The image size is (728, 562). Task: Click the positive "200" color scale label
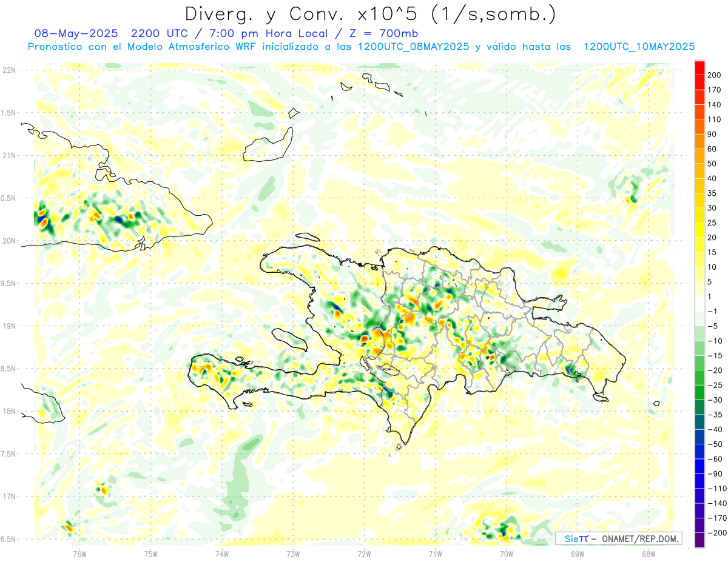[x=714, y=75]
